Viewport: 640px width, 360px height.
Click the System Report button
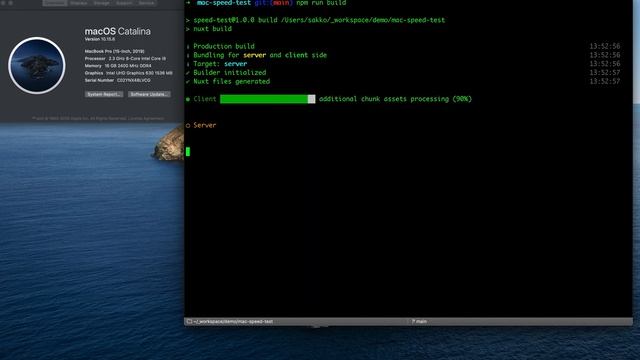click(x=104, y=94)
